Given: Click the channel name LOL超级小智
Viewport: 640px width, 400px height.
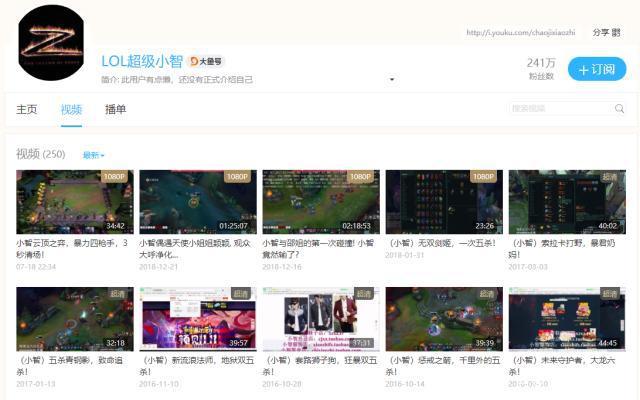Looking at the screenshot, I should tap(142, 61).
